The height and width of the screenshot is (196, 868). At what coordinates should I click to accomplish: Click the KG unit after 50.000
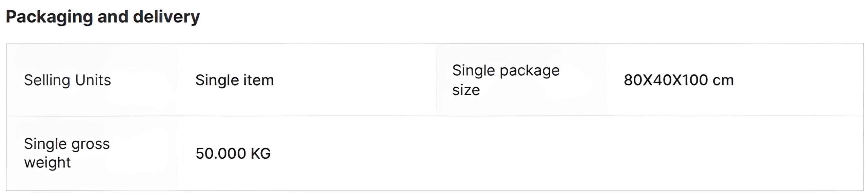260,153
